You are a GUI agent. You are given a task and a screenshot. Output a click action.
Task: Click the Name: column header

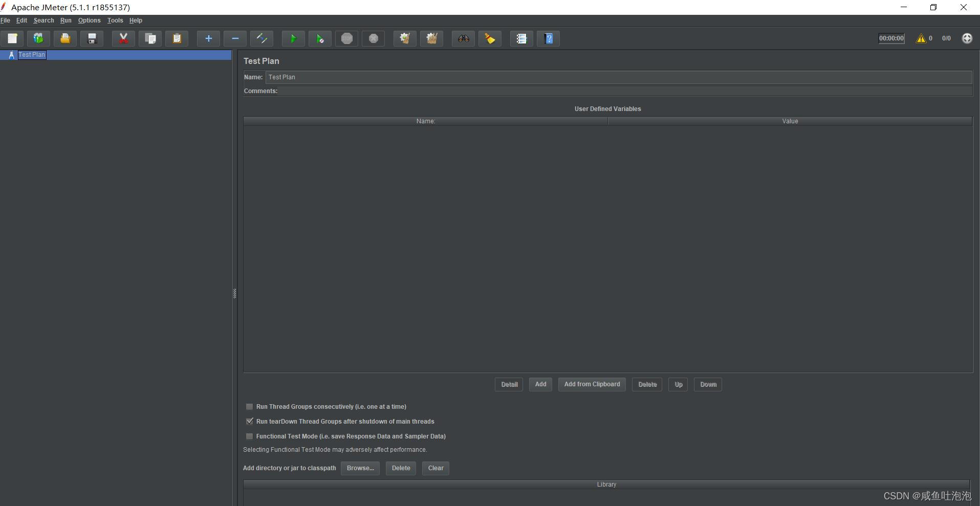coord(425,121)
